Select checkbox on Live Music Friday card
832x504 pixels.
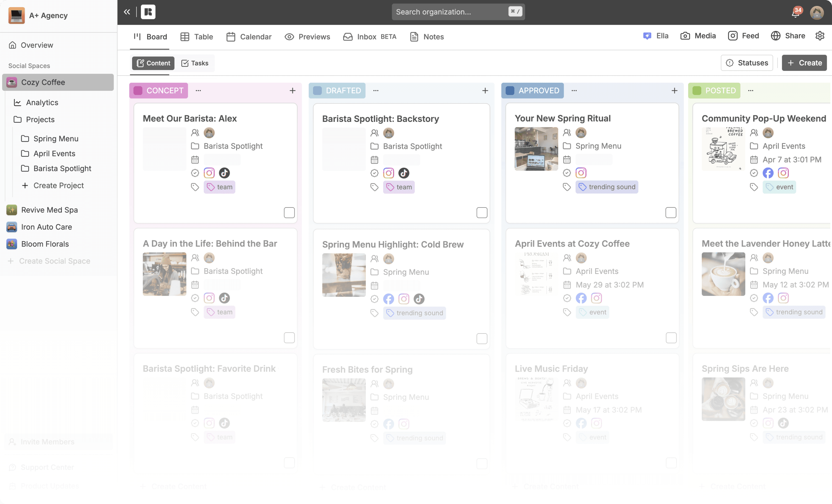pos(671,463)
